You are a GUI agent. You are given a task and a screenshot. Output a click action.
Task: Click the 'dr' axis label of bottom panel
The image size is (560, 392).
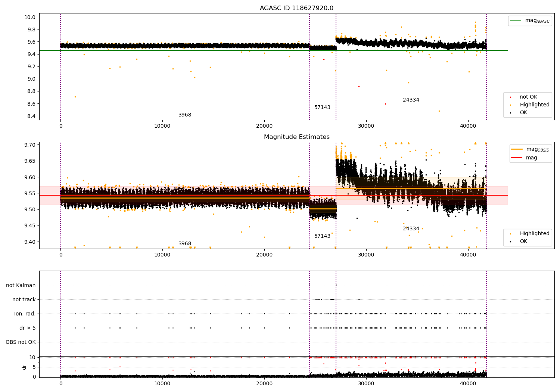click(24, 367)
